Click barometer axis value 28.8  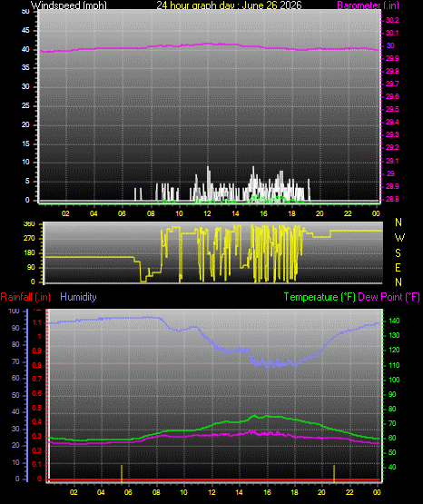tap(392, 199)
